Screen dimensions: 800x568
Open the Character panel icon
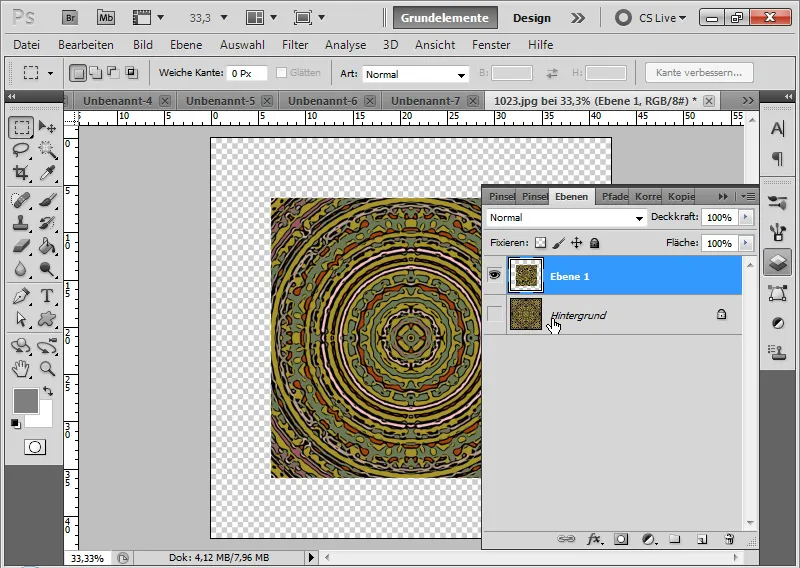click(x=778, y=129)
